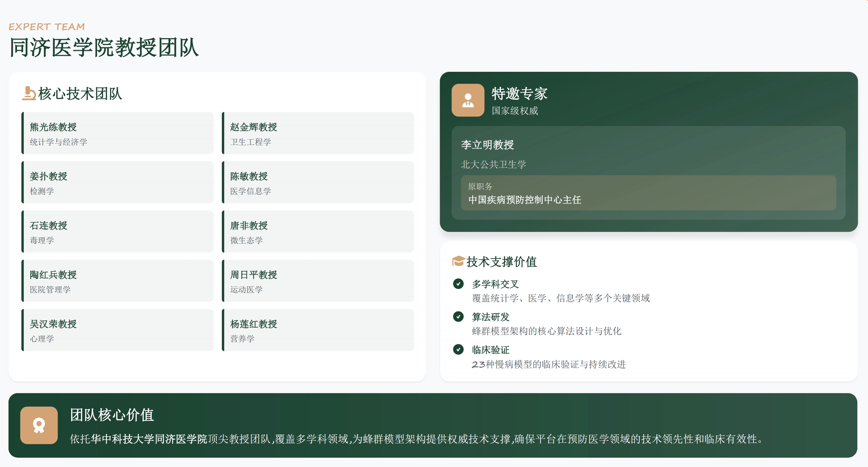Open the 陈敏教授 医学信息学 card
The height and width of the screenshot is (467, 868).
tap(318, 182)
